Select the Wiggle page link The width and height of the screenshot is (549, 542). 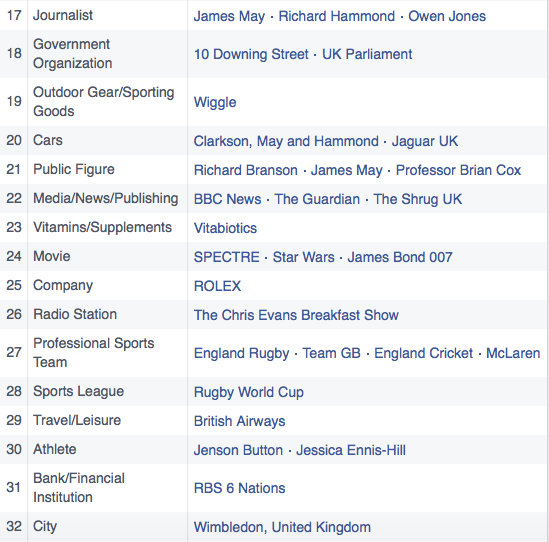215,103
